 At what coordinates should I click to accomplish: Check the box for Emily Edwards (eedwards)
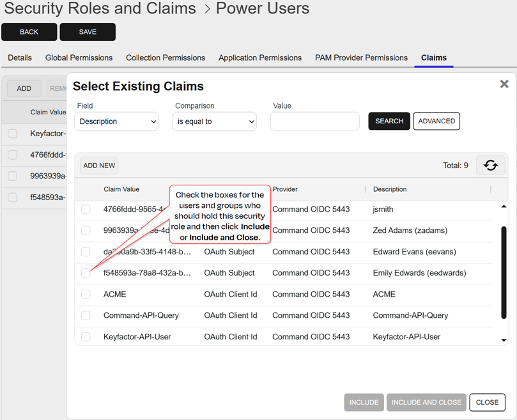point(86,273)
